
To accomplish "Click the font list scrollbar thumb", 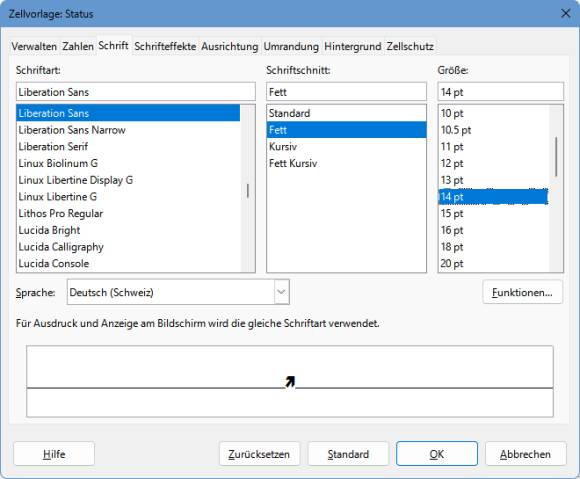I will coord(247,190).
